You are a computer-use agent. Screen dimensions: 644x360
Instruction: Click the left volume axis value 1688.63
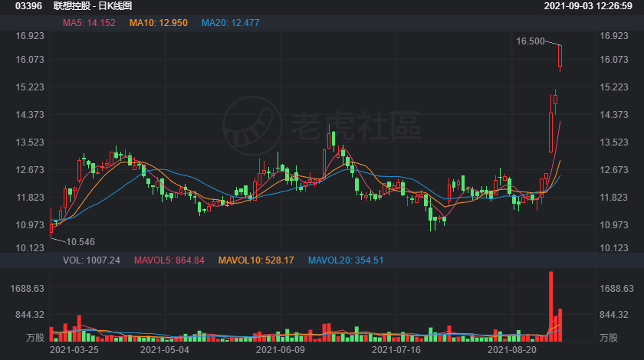[27, 289]
